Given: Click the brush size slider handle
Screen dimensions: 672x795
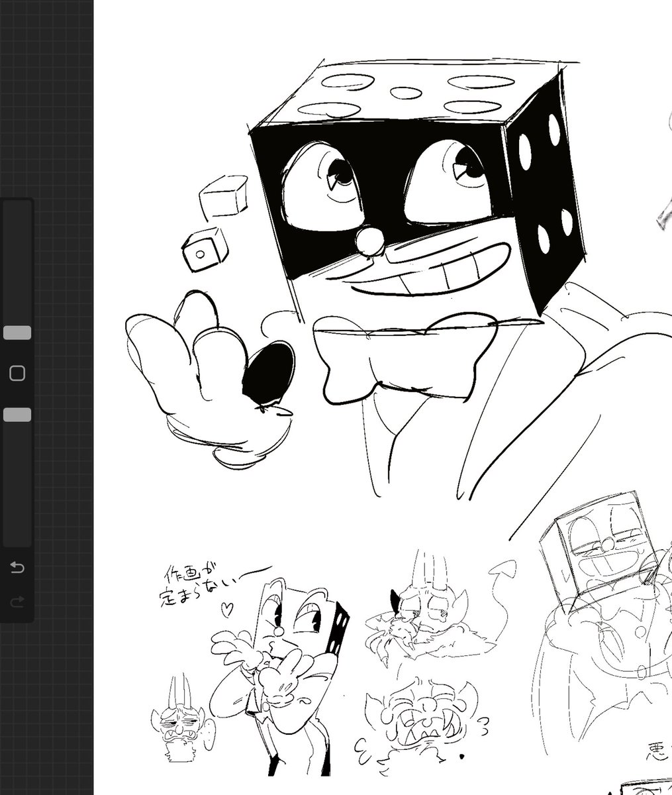Looking at the screenshot, I should pyautogui.click(x=17, y=333).
